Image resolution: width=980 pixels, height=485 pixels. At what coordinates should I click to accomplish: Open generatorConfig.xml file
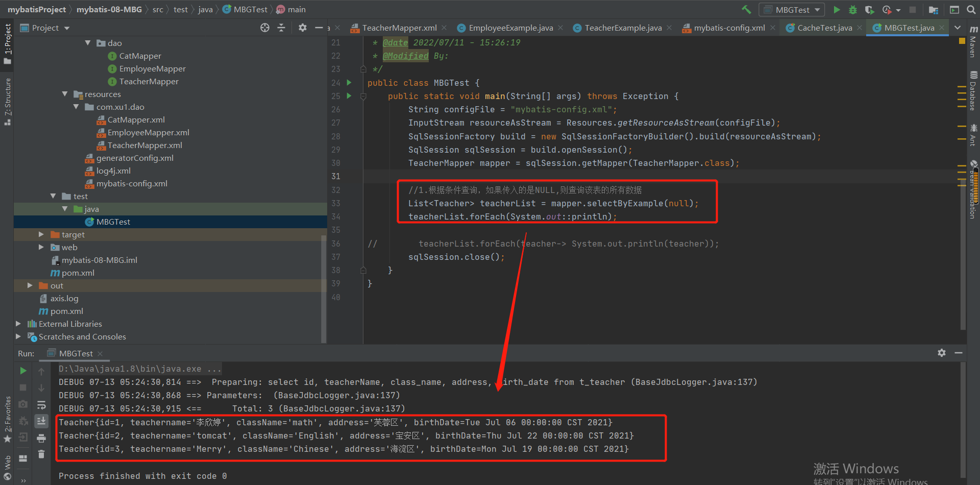135,158
